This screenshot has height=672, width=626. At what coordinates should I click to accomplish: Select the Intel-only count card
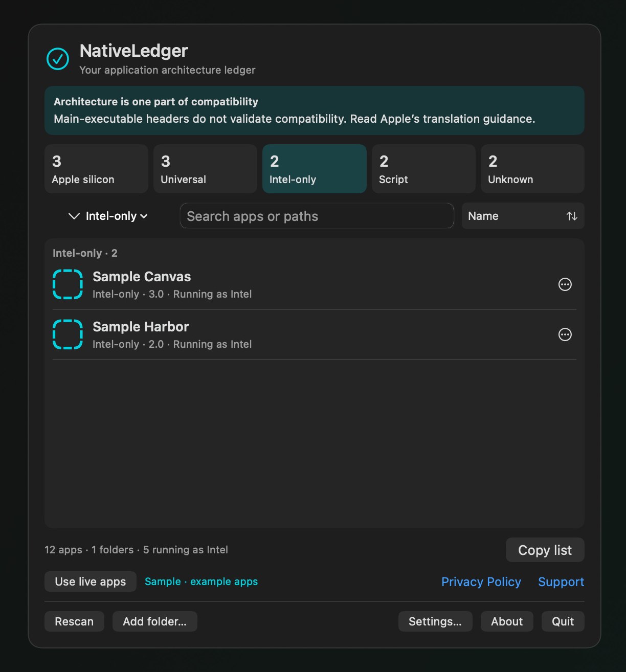(314, 169)
